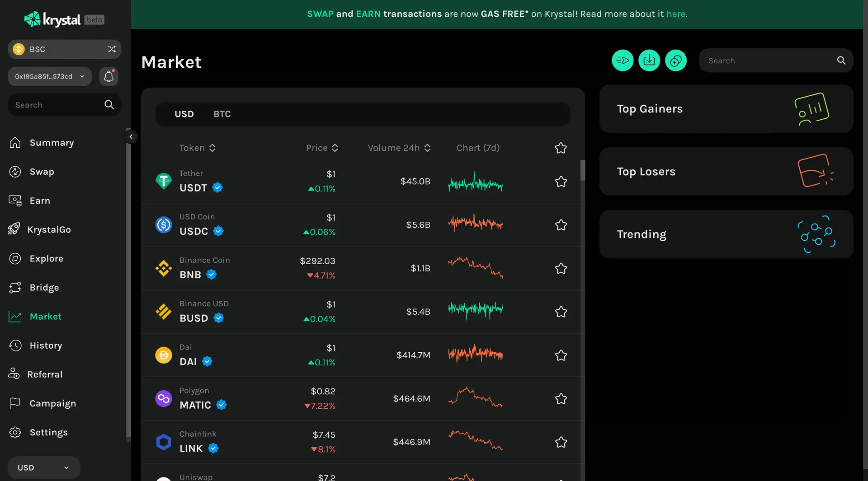Click the token list vertical scrollbar

pos(583,171)
